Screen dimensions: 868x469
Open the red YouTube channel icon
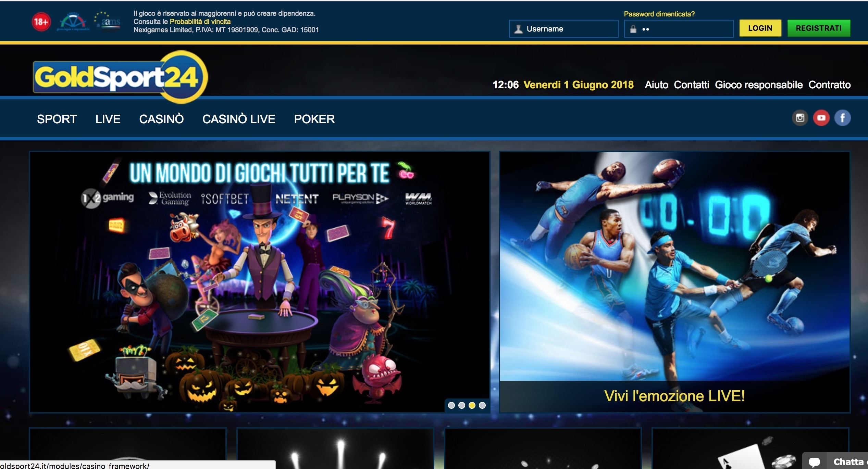[821, 118]
